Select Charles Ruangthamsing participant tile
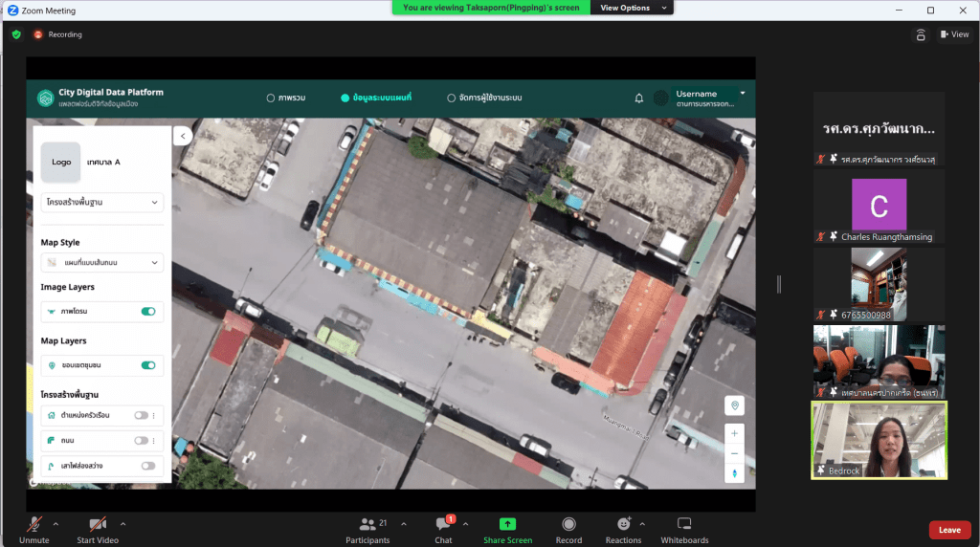 879,206
